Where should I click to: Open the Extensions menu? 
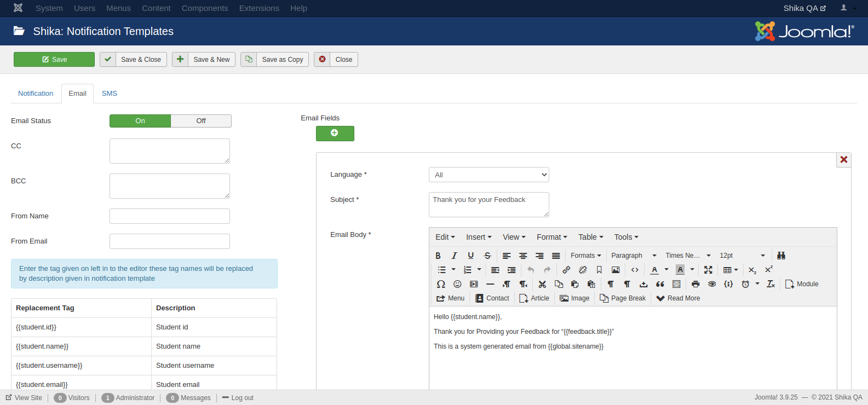(x=259, y=8)
